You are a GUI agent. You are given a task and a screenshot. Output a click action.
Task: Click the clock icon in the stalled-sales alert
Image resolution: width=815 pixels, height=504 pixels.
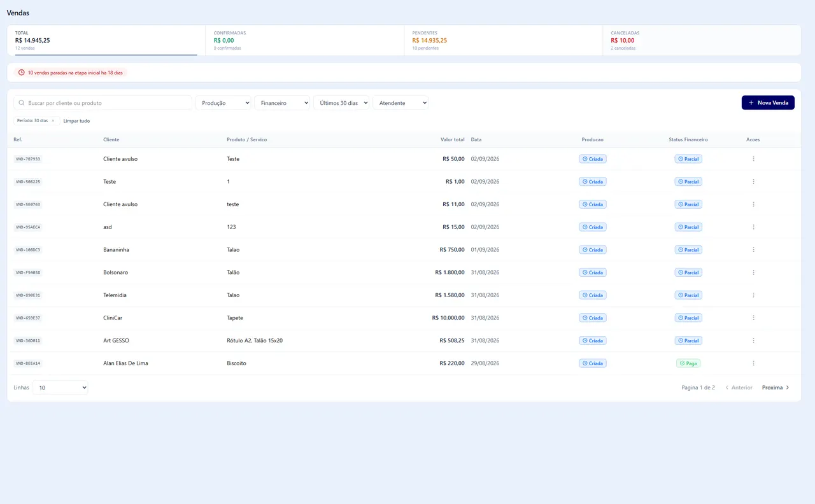click(22, 73)
